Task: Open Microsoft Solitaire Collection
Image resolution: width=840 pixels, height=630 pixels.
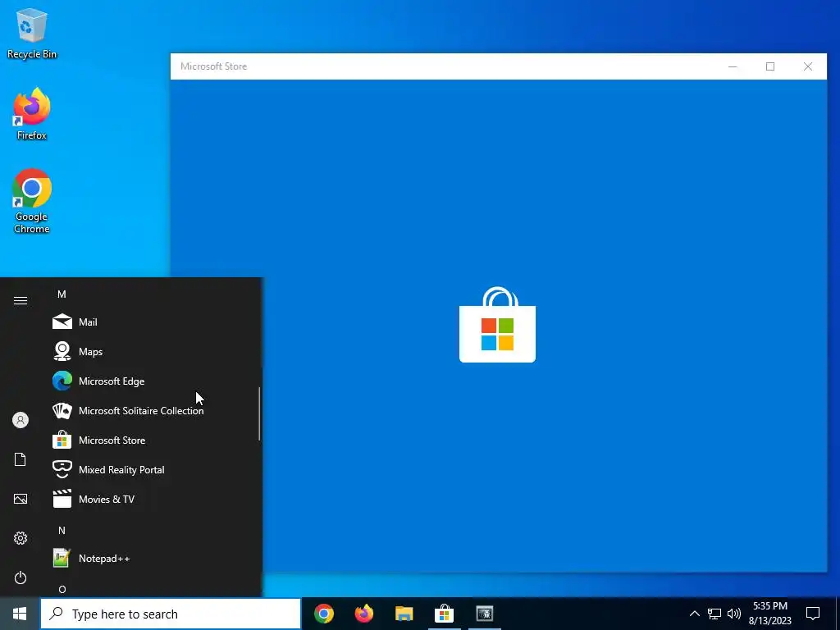Action: pos(153,410)
